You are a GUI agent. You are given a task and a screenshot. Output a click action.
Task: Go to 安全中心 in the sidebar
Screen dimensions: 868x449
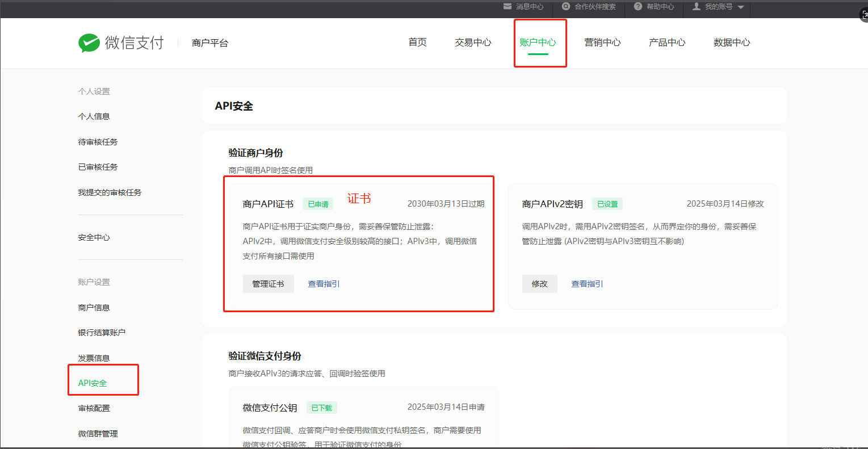coord(94,237)
